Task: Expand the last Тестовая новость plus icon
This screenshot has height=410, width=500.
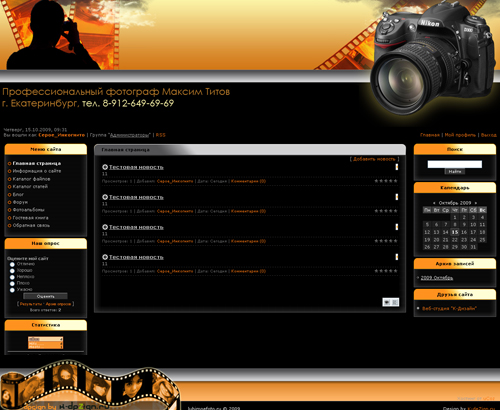Action: pyautogui.click(x=105, y=257)
